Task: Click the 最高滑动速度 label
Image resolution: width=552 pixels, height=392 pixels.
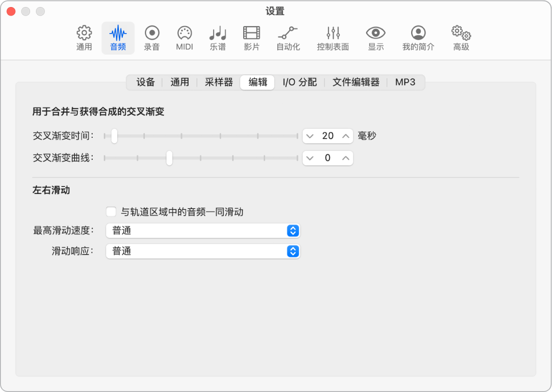Action: (x=63, y=231)
